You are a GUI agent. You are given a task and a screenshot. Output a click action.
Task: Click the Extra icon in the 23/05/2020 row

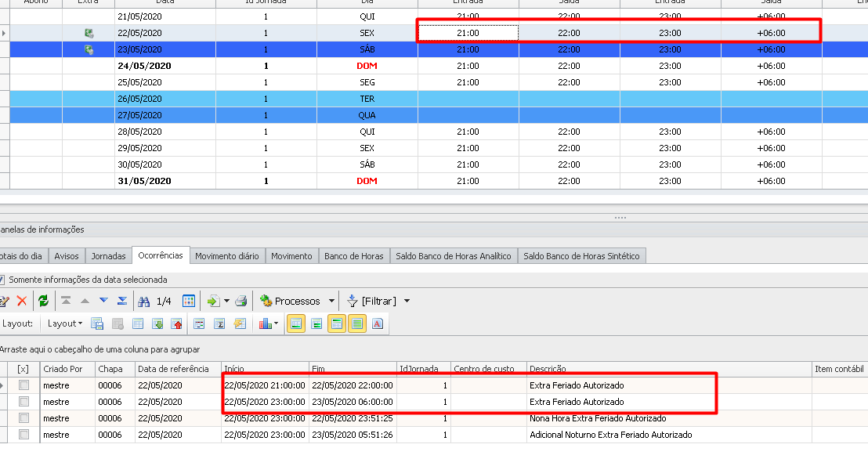[x=89, y=50]
